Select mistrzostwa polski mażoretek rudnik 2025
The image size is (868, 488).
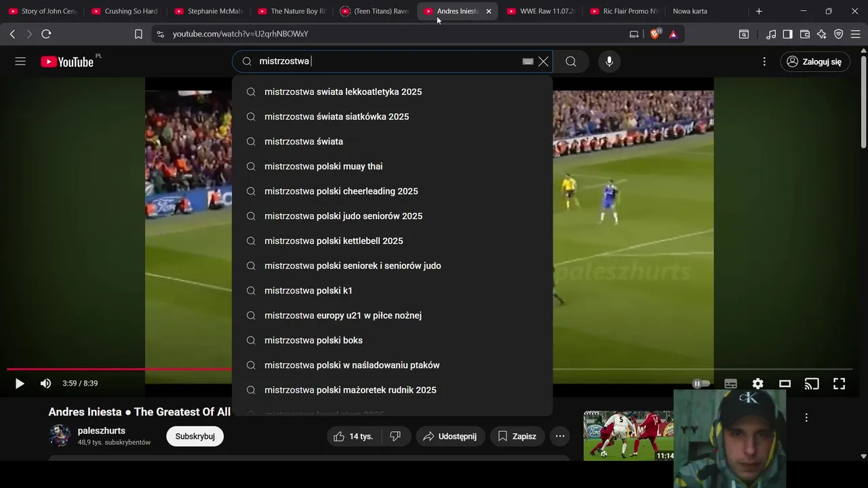tap(392, 390)
